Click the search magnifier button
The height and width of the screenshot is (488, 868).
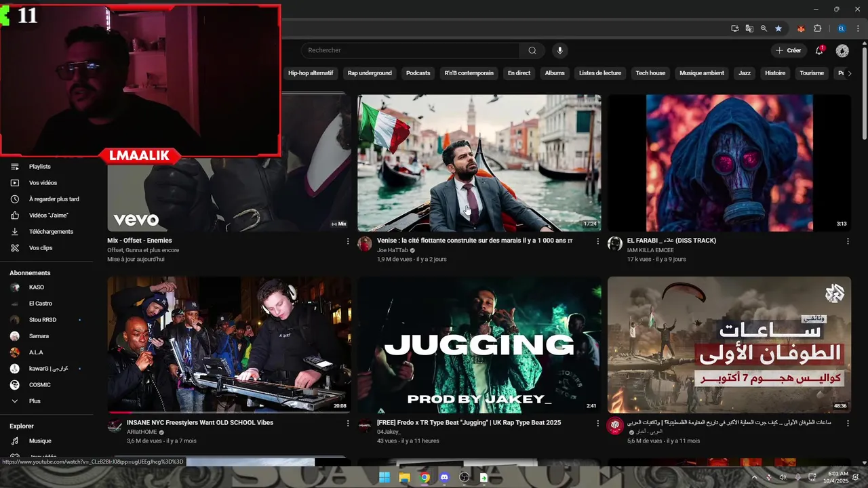click(x=532, y=50)
